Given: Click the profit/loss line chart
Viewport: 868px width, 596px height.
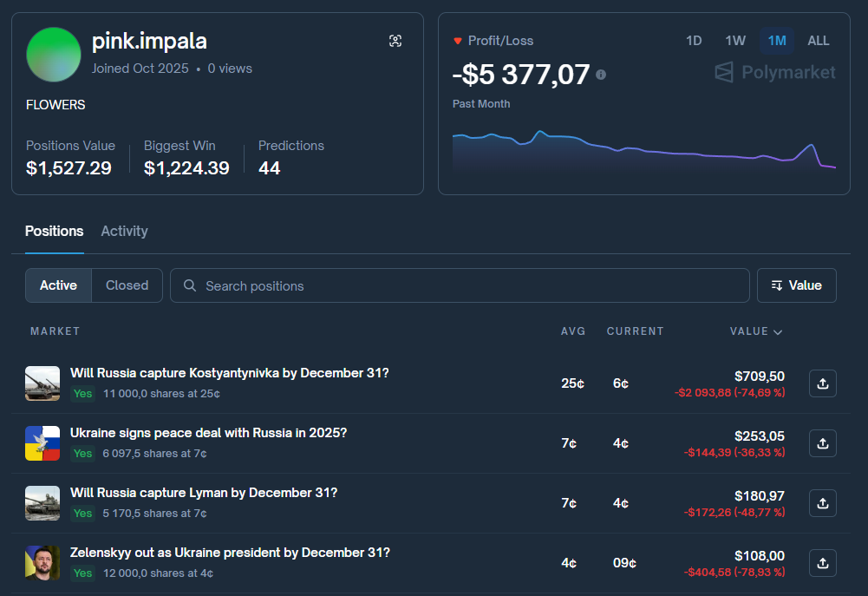Looking at the screenshot, I should 643,149.
